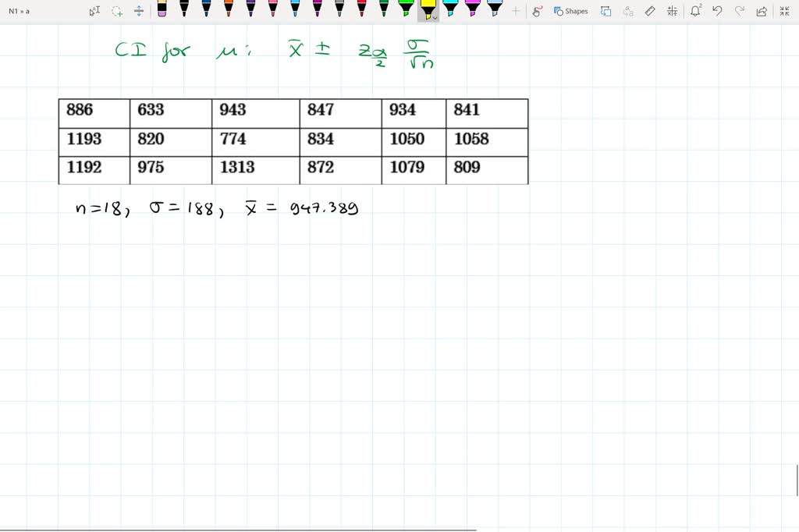Add a new pen with the plus button
The width and height of the screenshot is (799, 532).
516,11
